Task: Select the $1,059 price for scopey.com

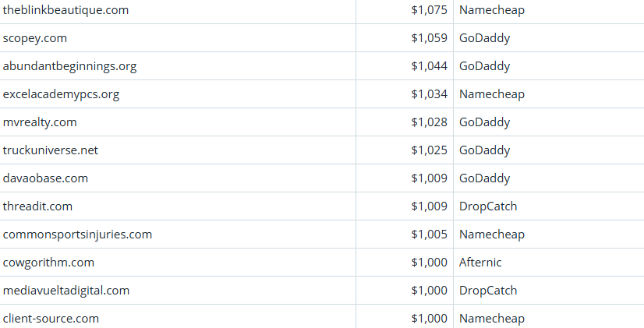Action: coord(429,38)
